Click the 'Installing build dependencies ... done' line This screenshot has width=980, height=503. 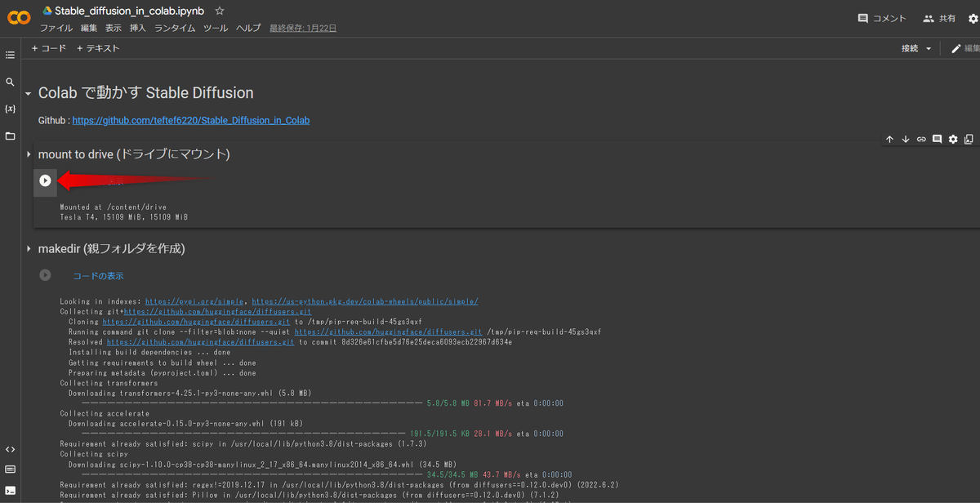149,353
